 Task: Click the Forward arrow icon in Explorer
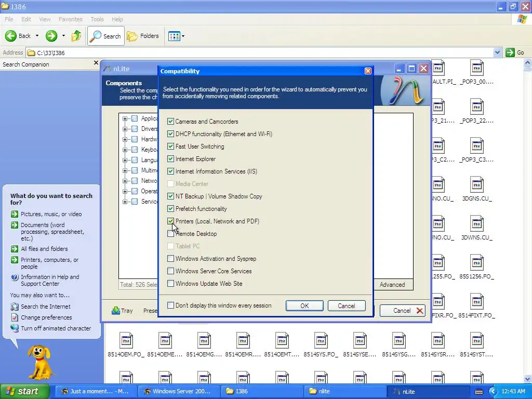(x=51, y=36)
